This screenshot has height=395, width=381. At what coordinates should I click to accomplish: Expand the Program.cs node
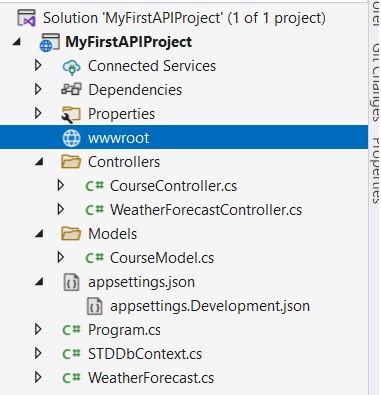[x=38, y=329]
